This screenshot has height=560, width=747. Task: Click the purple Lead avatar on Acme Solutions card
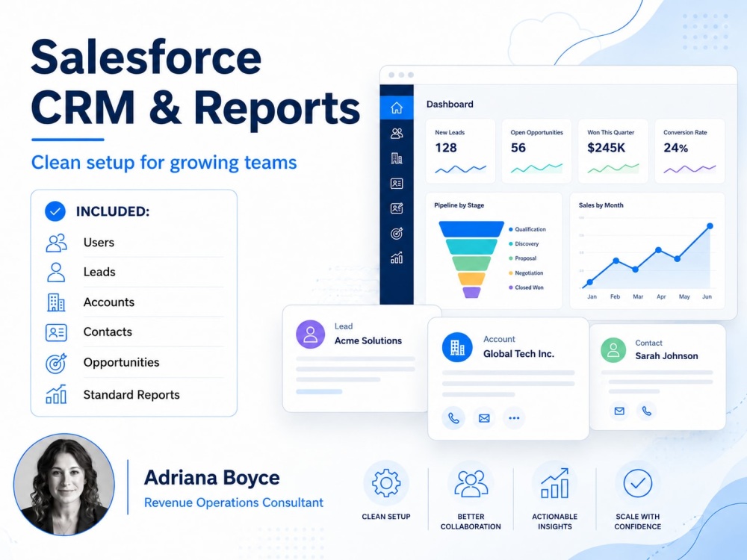point(311,334)
